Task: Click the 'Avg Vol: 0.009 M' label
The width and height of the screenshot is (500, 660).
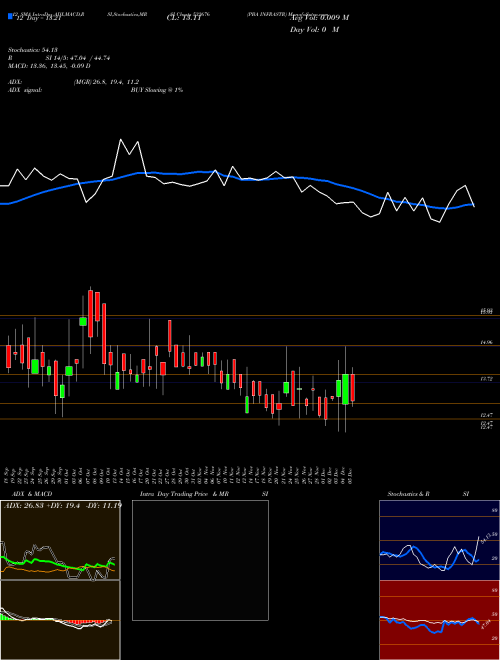Action: point(320,18)
